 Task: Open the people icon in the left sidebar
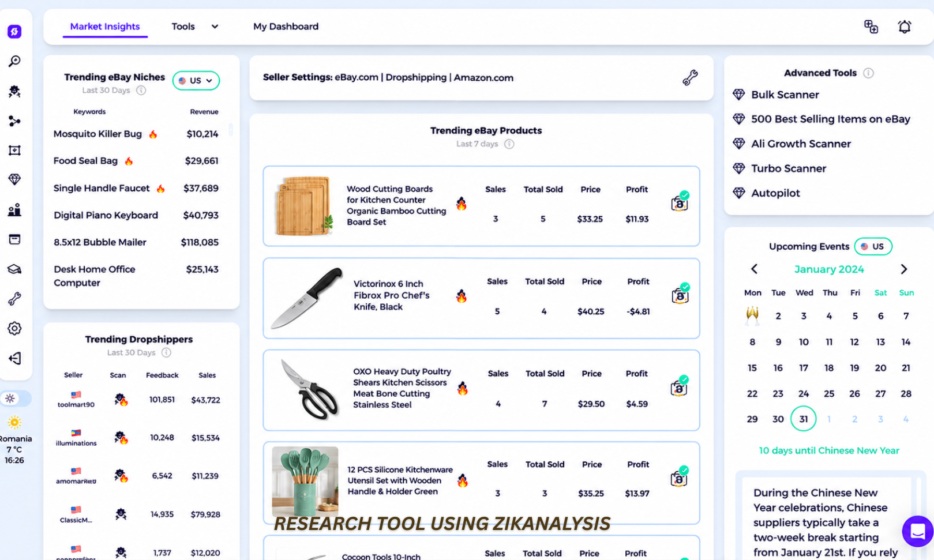14,209
